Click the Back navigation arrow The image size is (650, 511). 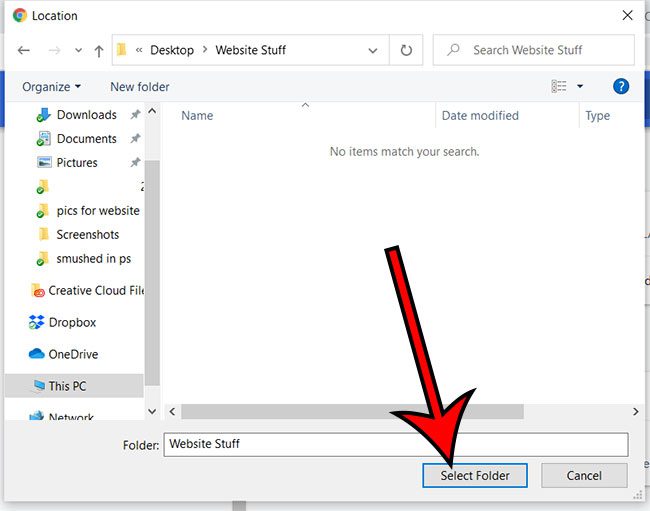point(24,50)
